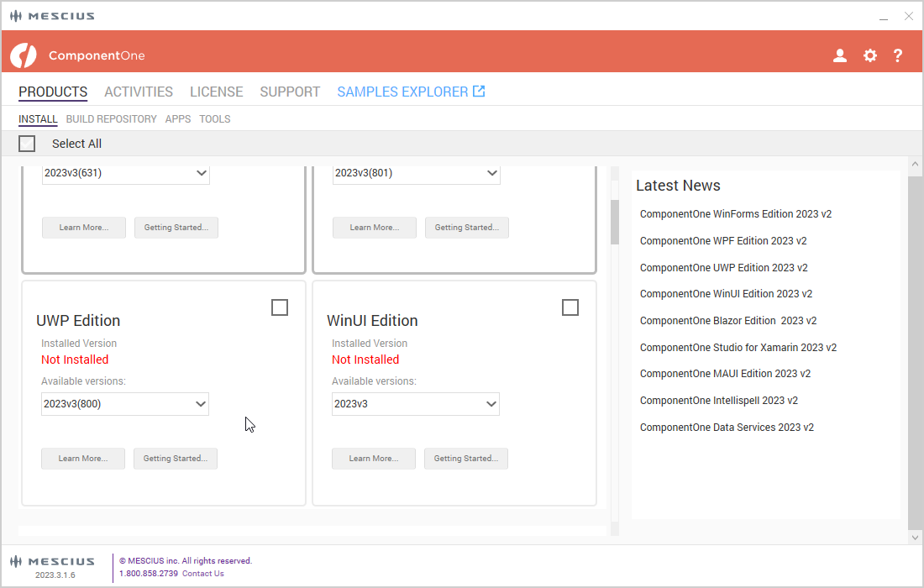The height and width of the screenshot is (588, 924).
Task: Expand the 2023v3(801) version dropdown
Action: pos(416,173)
